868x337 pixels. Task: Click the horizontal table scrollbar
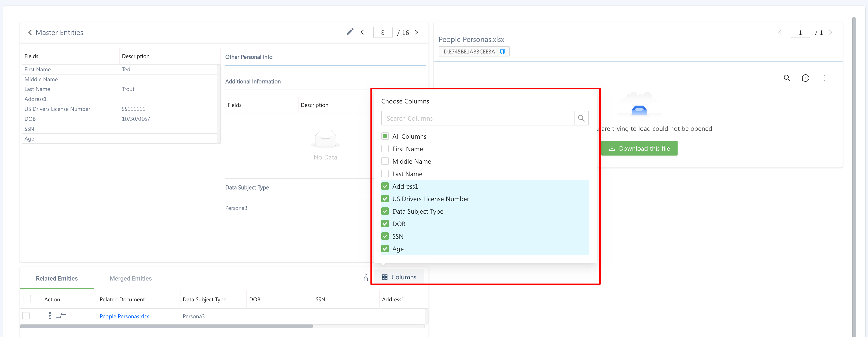coord(166,326)
